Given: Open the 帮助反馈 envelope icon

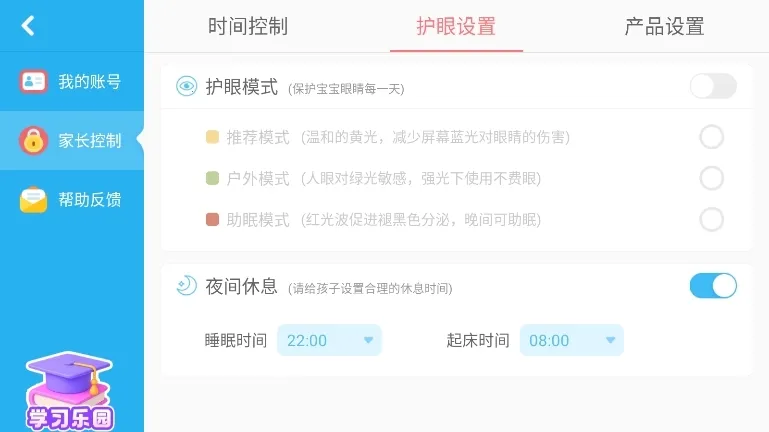Looking at the screenshot, I should tap(34, 200).
